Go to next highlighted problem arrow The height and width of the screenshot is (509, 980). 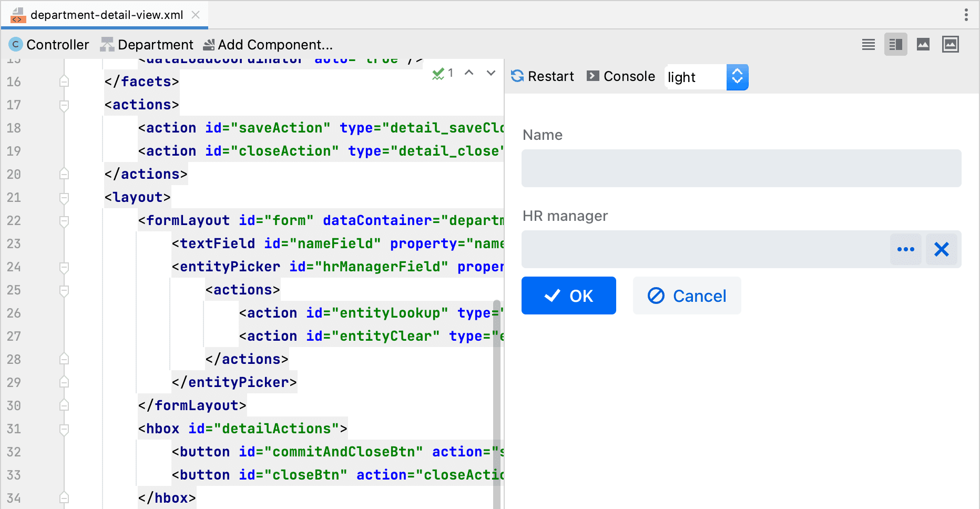click(491, 73)
